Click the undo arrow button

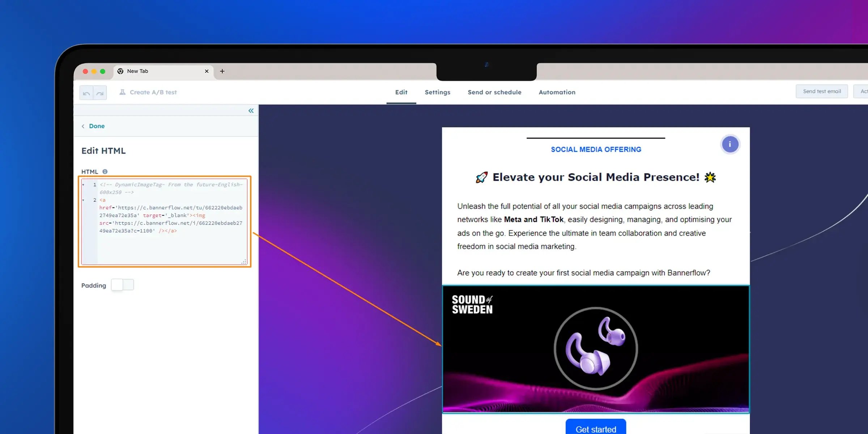(x=86, y=93)
